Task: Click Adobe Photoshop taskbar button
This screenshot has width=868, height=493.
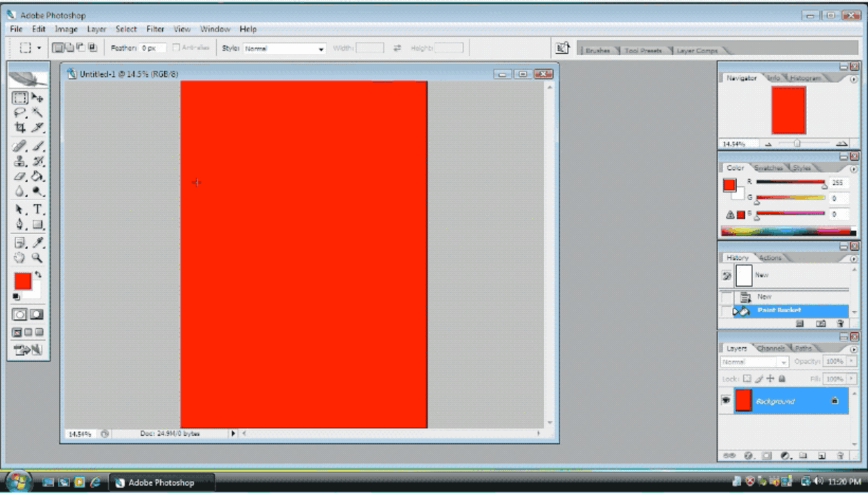Action: point(161,482)
